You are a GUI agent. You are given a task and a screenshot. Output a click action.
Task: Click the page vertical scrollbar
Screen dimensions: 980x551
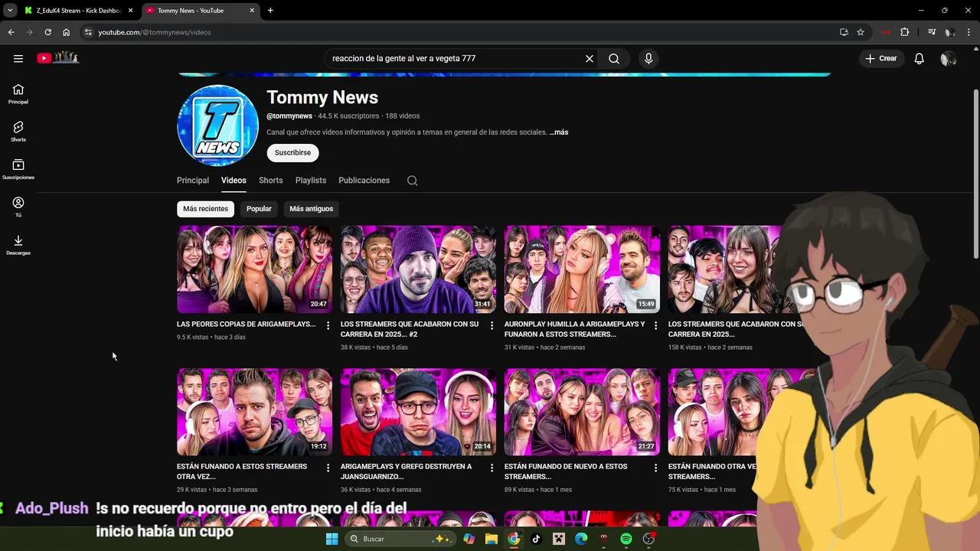point(975,173)
